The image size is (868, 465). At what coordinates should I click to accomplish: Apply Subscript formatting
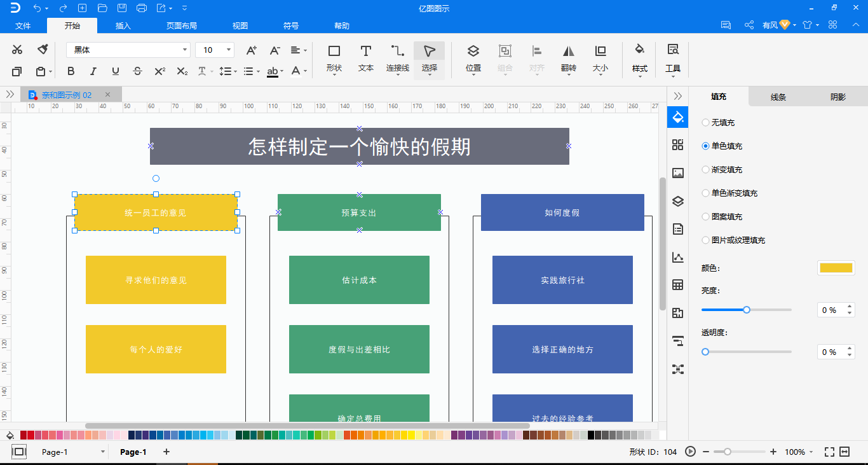coord(182,71)
